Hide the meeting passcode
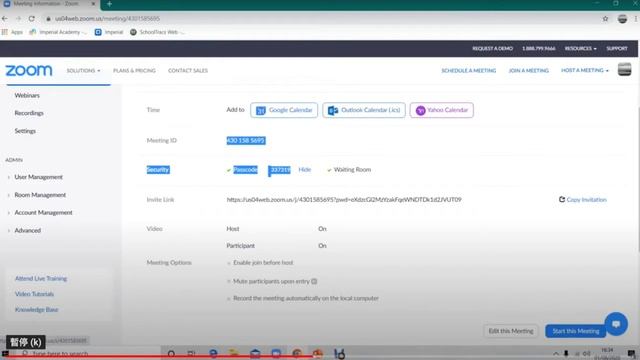The height and width of the screenshot is (360, 640). point(304,169)
